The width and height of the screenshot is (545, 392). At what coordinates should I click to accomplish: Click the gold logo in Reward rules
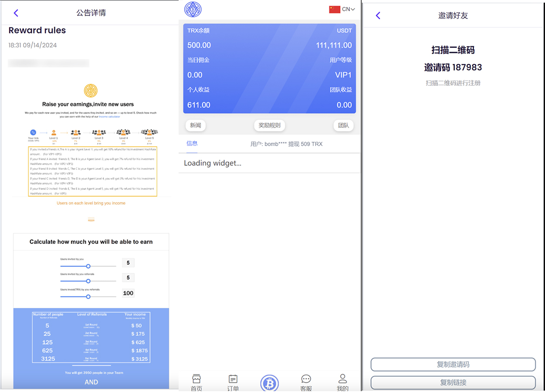91,91
